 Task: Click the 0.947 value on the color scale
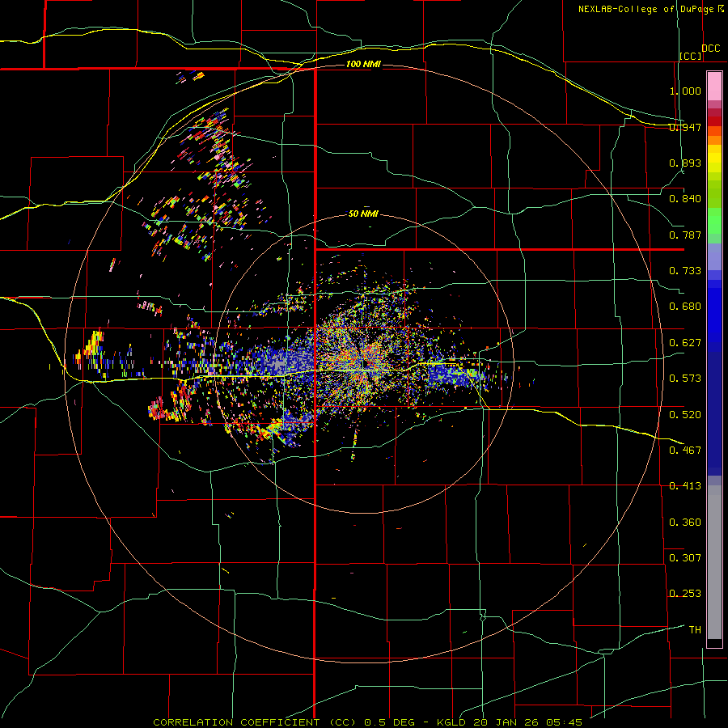[685, 127]
